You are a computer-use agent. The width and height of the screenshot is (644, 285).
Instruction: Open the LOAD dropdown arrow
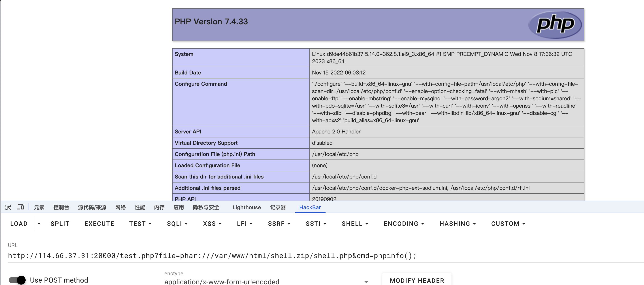click(x=39, y=223)
